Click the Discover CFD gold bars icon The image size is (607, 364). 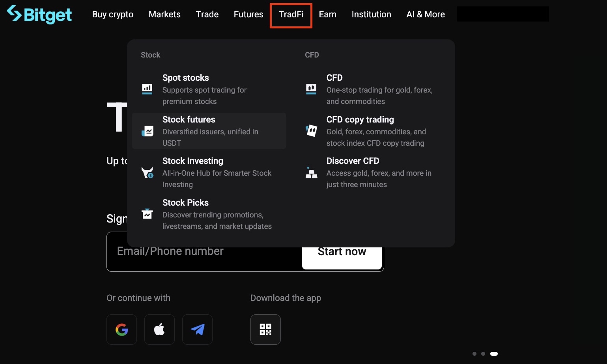311,172
